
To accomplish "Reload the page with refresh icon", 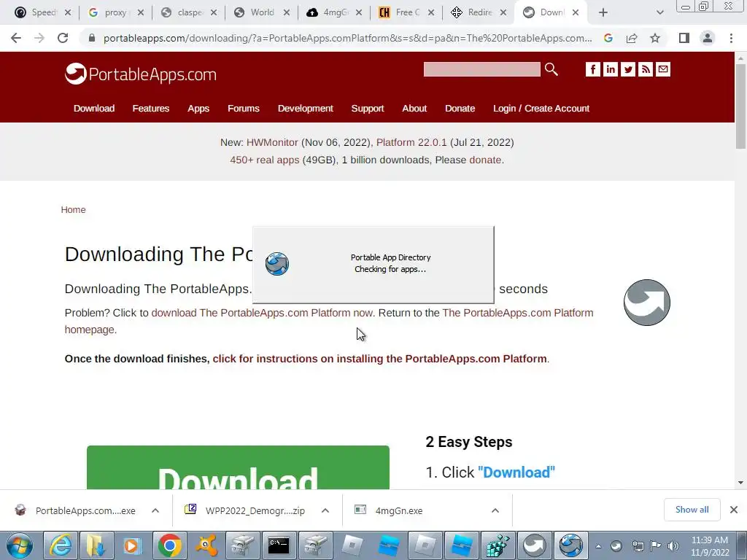I will (x=63, y=38).
